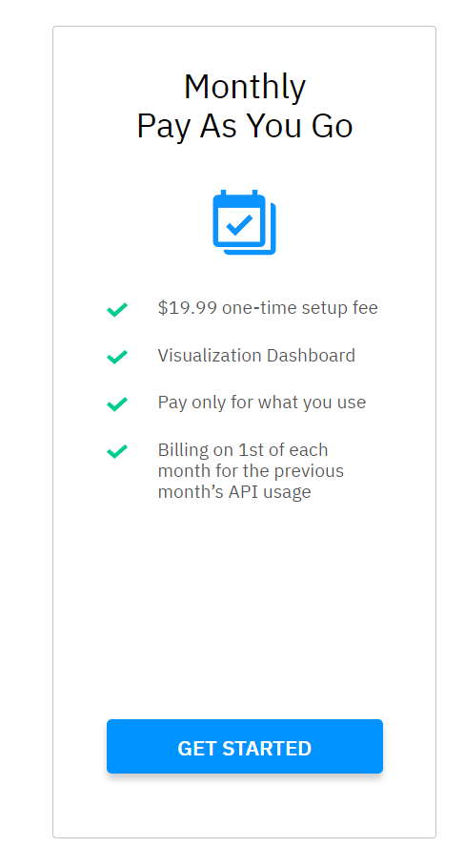The image size is (465, 868).
Task: Click the checkmark inside the calendar icon
Action: pos(239,225)
